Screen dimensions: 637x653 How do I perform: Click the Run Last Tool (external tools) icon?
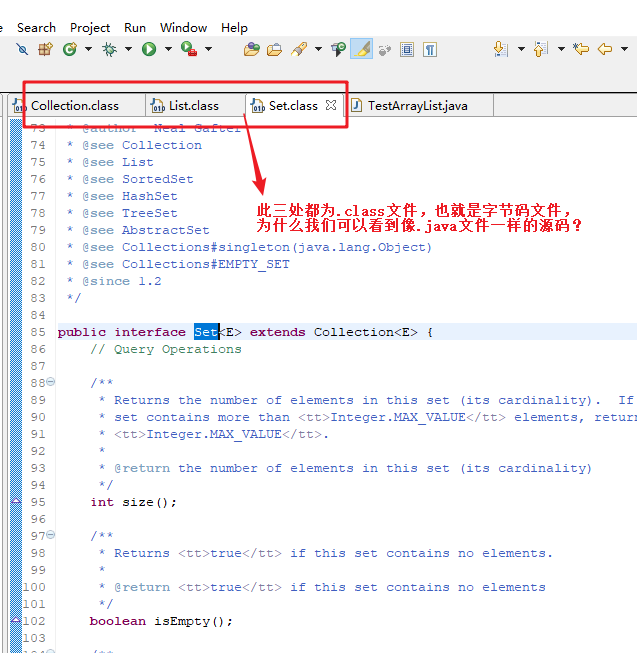click(x=189, y=50)
